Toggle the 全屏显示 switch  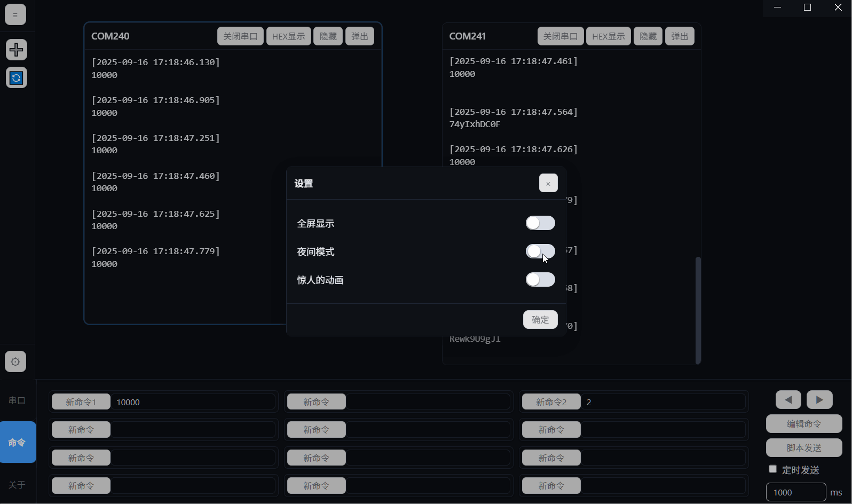point(540,223)
